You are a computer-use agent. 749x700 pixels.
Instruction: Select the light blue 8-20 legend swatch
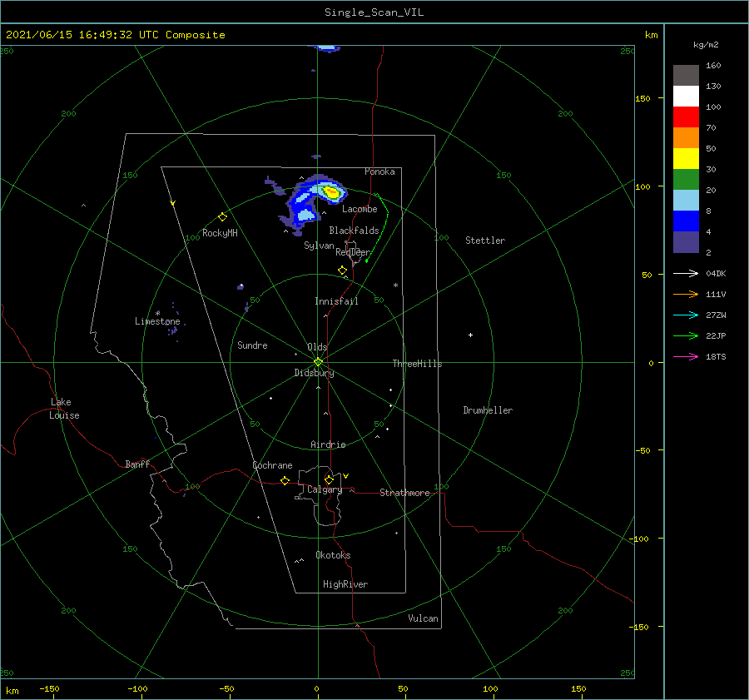[x=686, y=201]
